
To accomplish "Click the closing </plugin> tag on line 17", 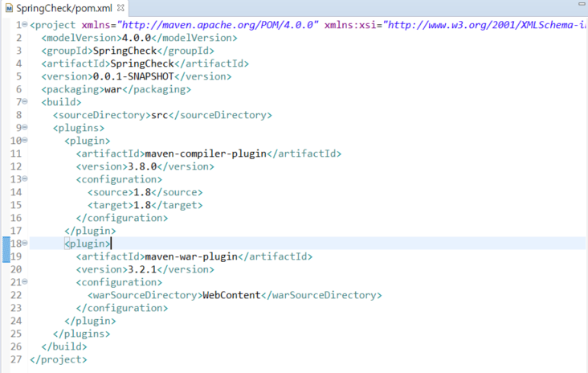I will (x=90, y=231).
